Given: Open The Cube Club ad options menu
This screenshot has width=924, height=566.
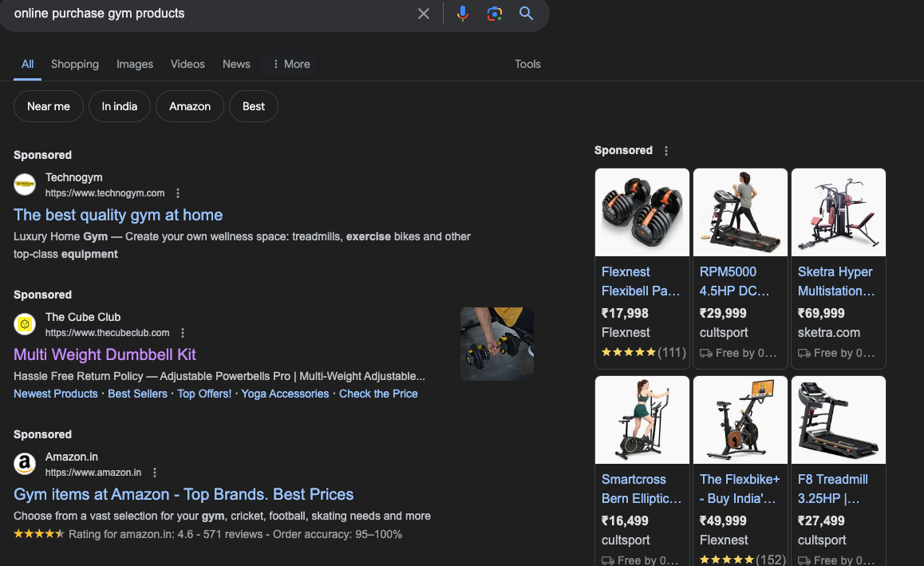Looking at the screenshot, I should [183, 333].
